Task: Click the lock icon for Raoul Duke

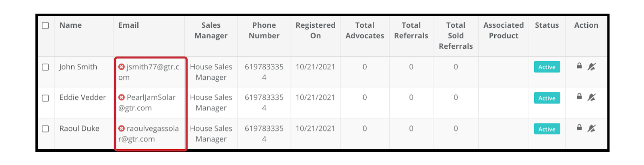Action: click(579, 127)
